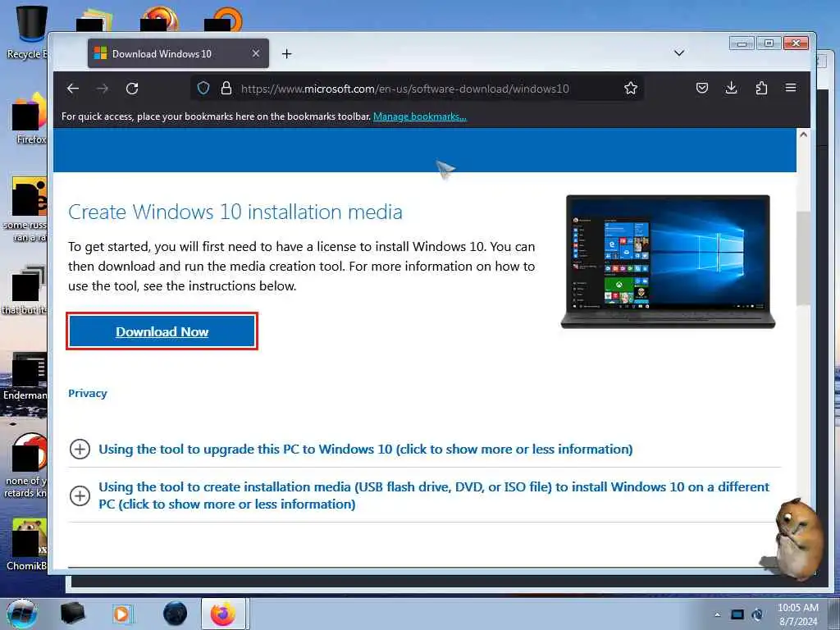
Task: Expand the upgrade this PC section plus icon
Action: point(80,449)
